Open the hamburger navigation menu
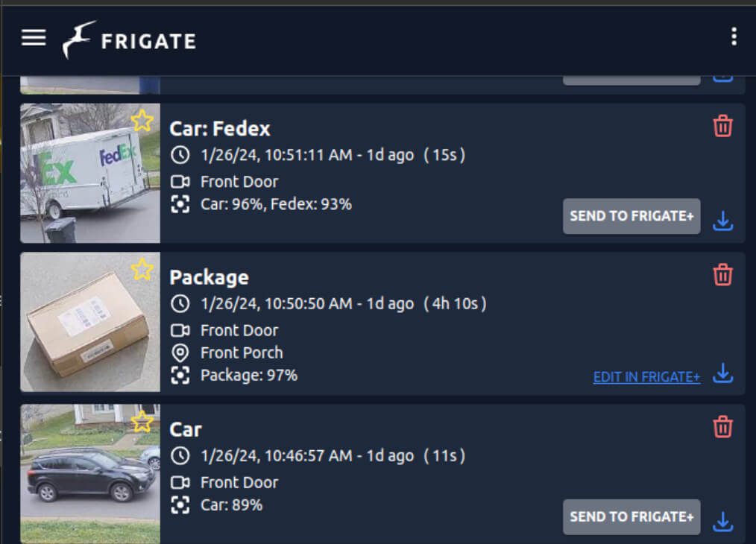 click(34, 38)
